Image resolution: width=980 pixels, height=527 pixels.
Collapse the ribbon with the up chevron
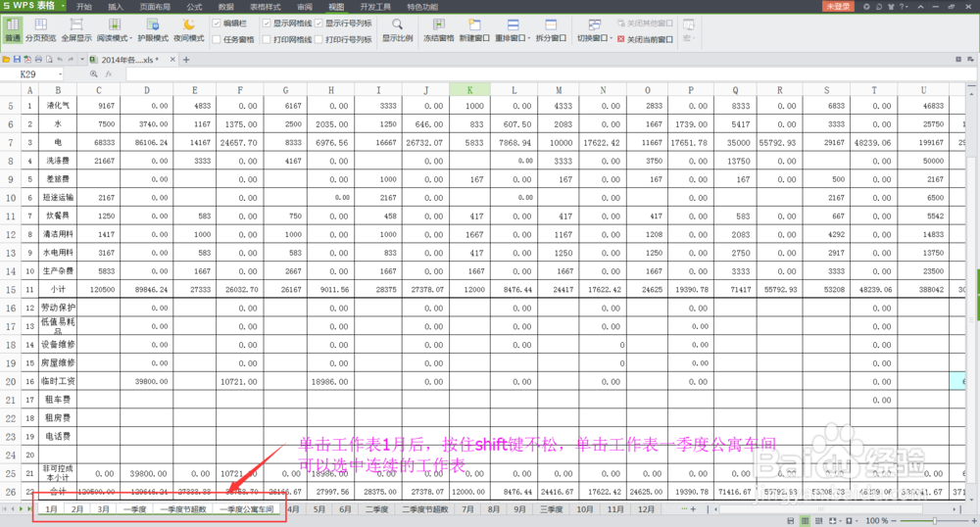pos(920,6)
